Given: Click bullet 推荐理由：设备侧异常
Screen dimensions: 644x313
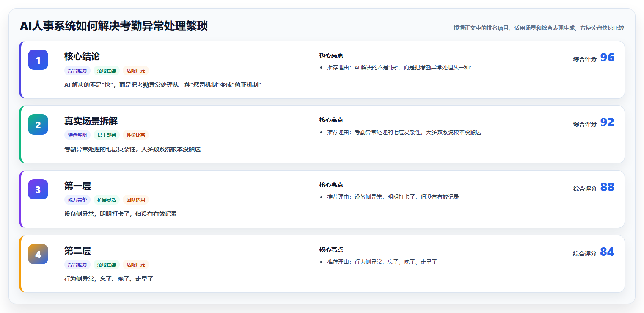Looking at the screenshot, I should coord(393,197).
